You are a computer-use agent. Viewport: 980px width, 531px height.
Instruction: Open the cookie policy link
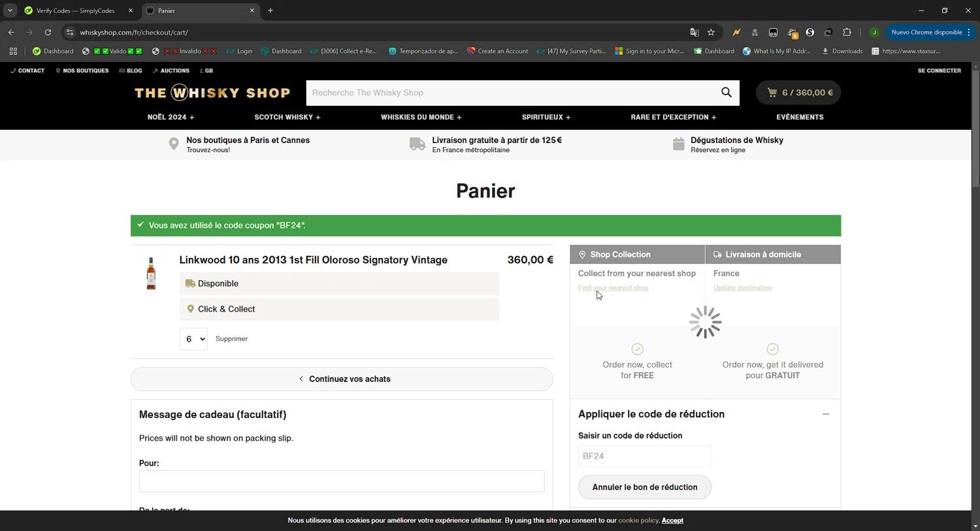[x=638, y=521]
